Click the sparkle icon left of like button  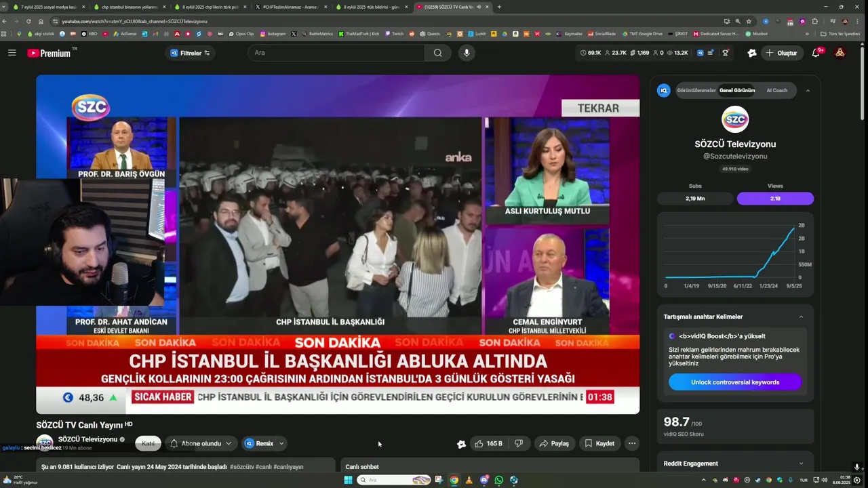[x=461, y=444]
